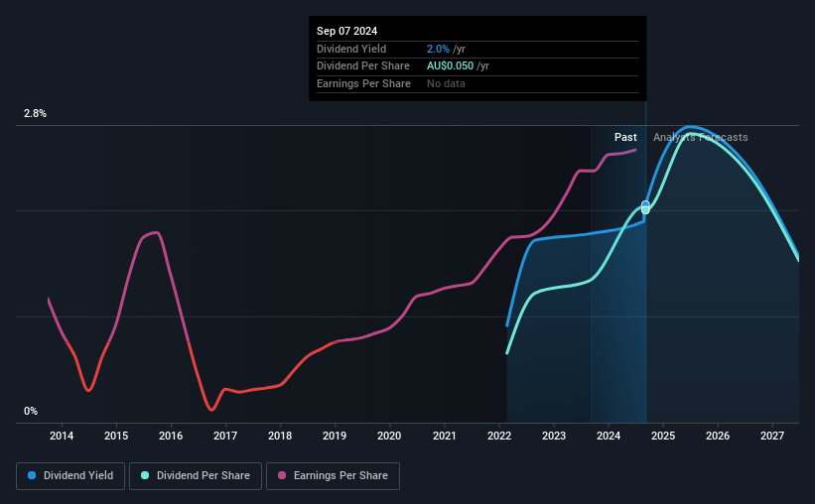The width and height of the screenshot is (815, 504).
Task: Click the Sep 07 2024 tooltip date
Action: [x=346, y=31]
